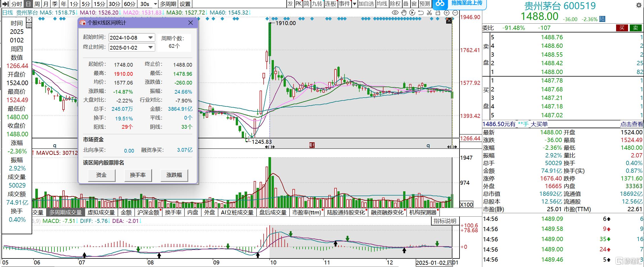Click the cloud upload icon
644x267 pixels.
(x=440, y=3)
